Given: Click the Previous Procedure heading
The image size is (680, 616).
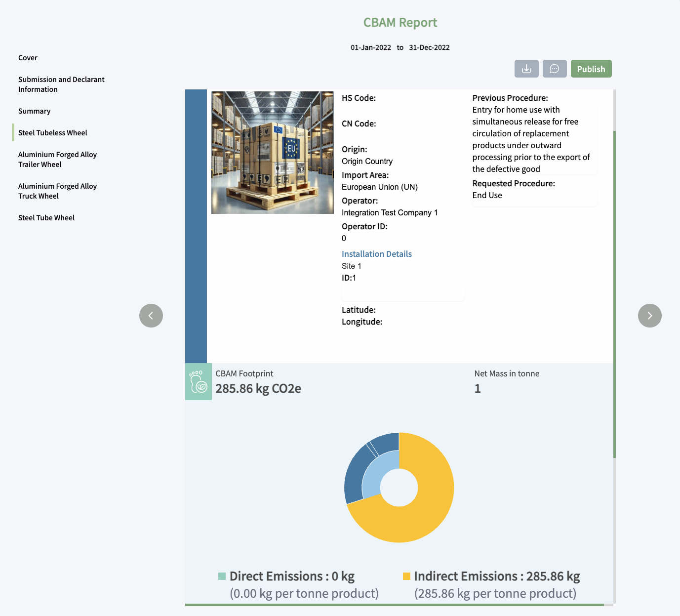Looking at the screenshot, I should [x=510, y=98].
